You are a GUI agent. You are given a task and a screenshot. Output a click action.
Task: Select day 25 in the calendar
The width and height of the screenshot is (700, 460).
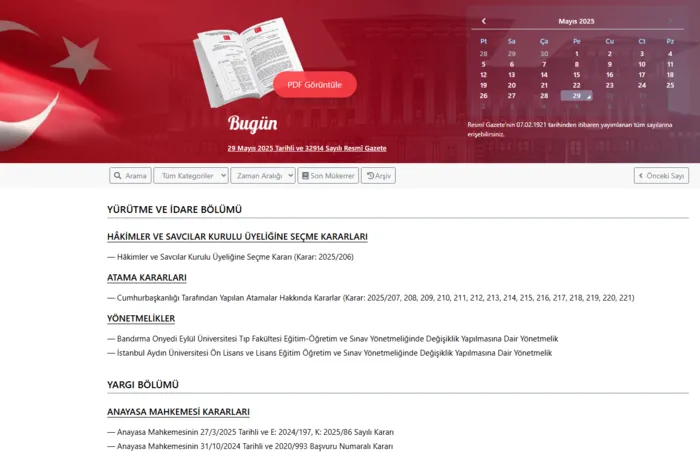tap(670, 85)
